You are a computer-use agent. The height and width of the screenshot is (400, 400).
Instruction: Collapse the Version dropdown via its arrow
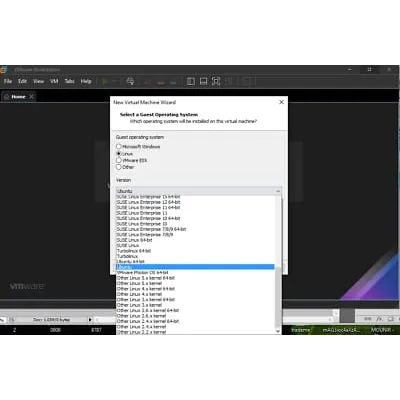tap(278, 191)
